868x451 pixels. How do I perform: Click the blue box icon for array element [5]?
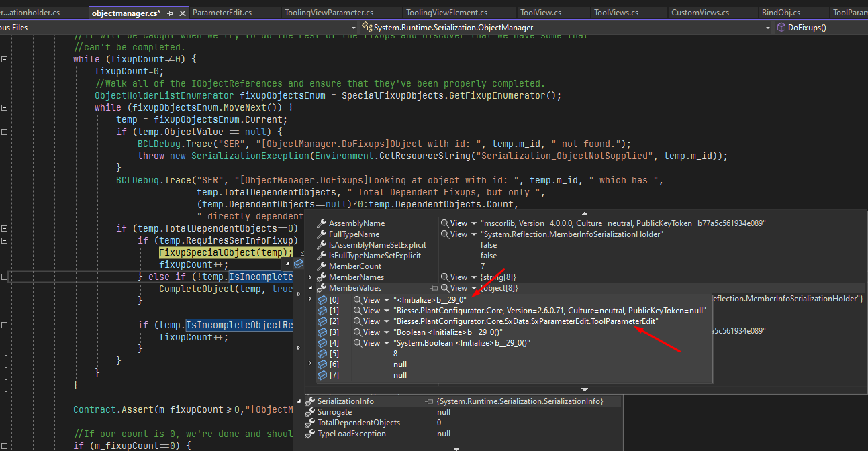(322, 352)
